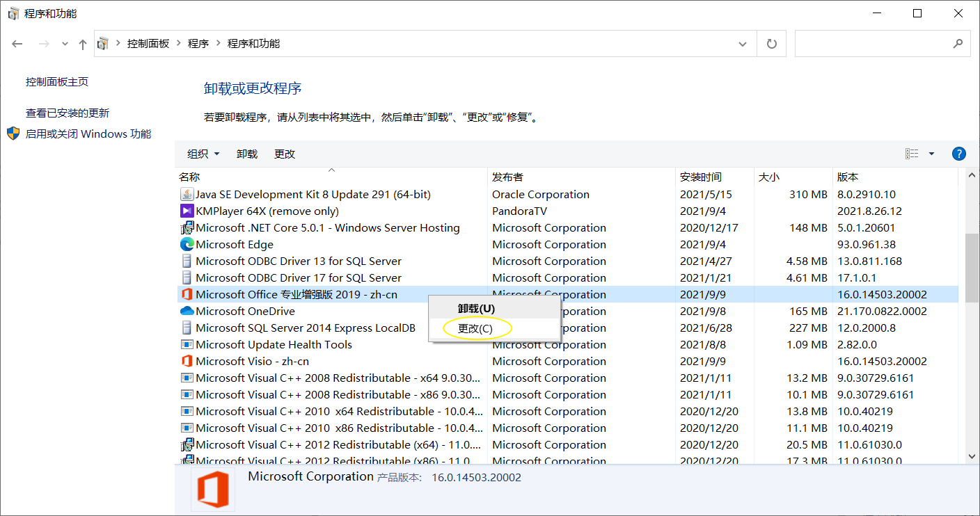Image resolution: width=980 pixels, height=516 pixels.
Task: Select the Microsoft Update Health Tools row
Action: [567, 345]
